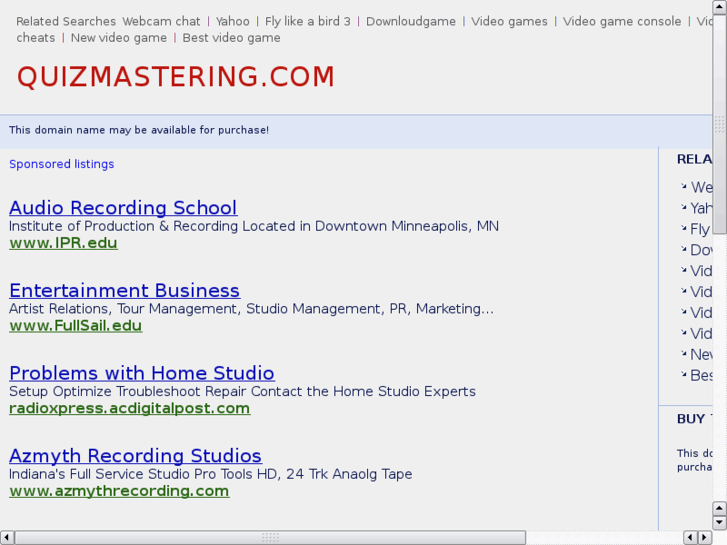
Task: Select the New video game search
Action: tap(119, 38)
